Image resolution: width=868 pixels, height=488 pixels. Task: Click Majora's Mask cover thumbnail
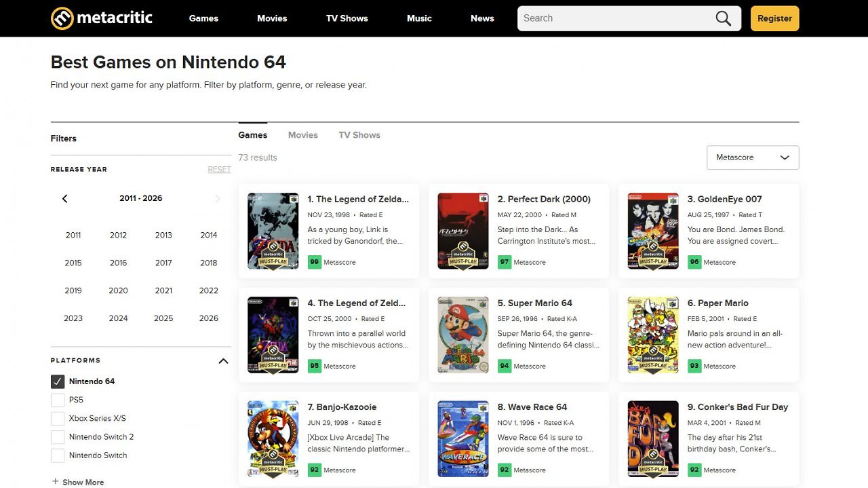tap(273, 335)
